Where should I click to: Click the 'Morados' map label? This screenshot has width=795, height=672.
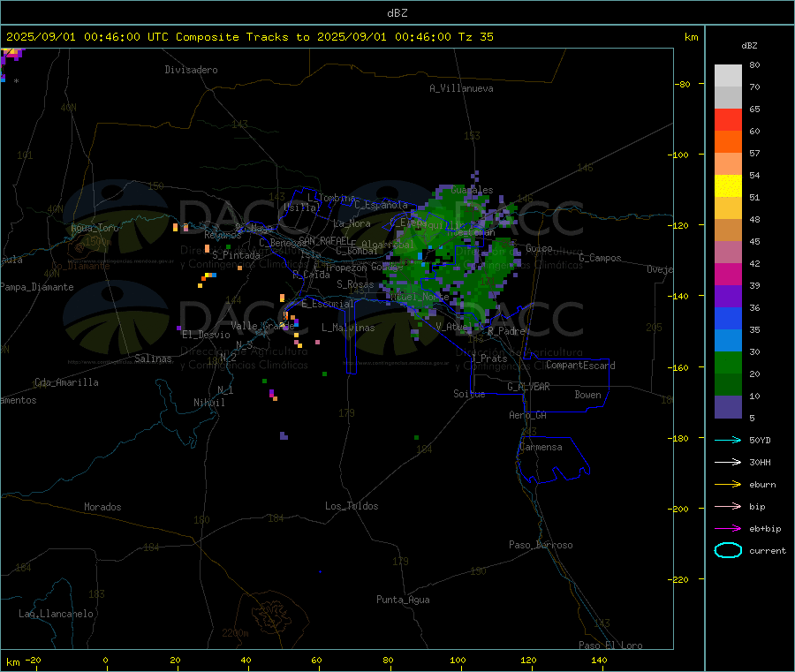pyautogui.click(x=102, y=507)
